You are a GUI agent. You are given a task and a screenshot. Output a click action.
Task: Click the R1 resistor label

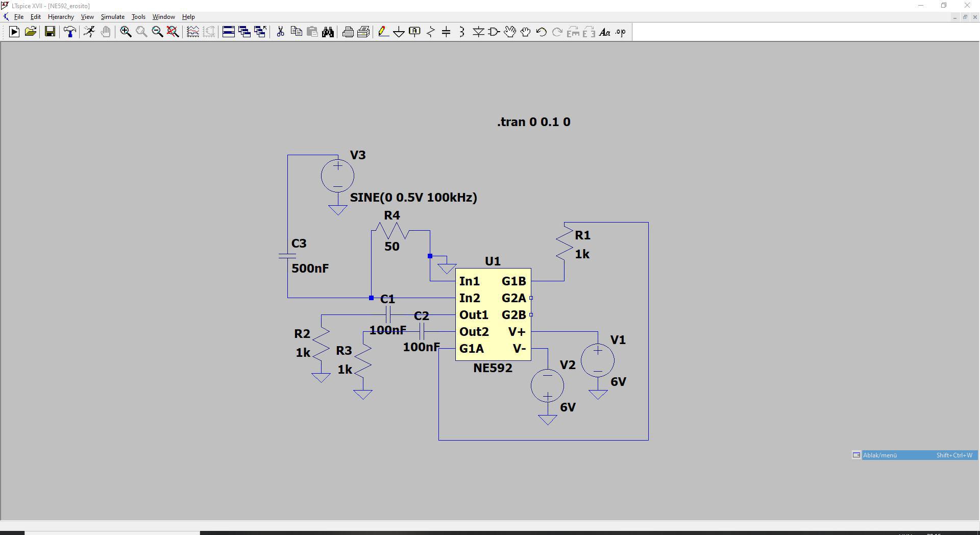582,235
